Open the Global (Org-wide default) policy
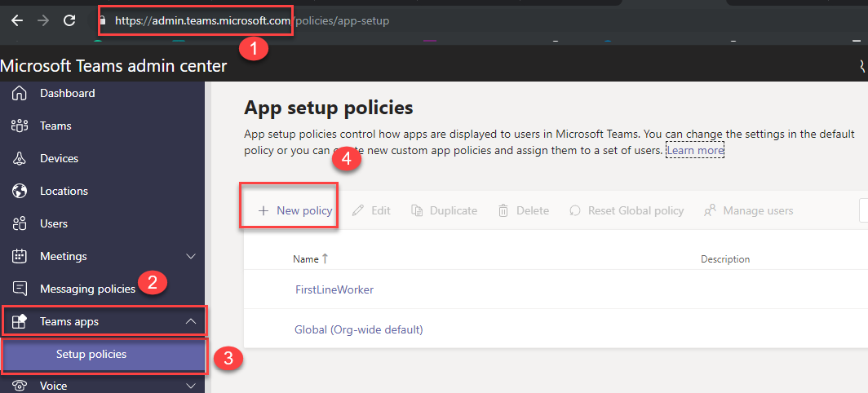The width and height of the screenshot is (868, 393). tap(358, 330)
